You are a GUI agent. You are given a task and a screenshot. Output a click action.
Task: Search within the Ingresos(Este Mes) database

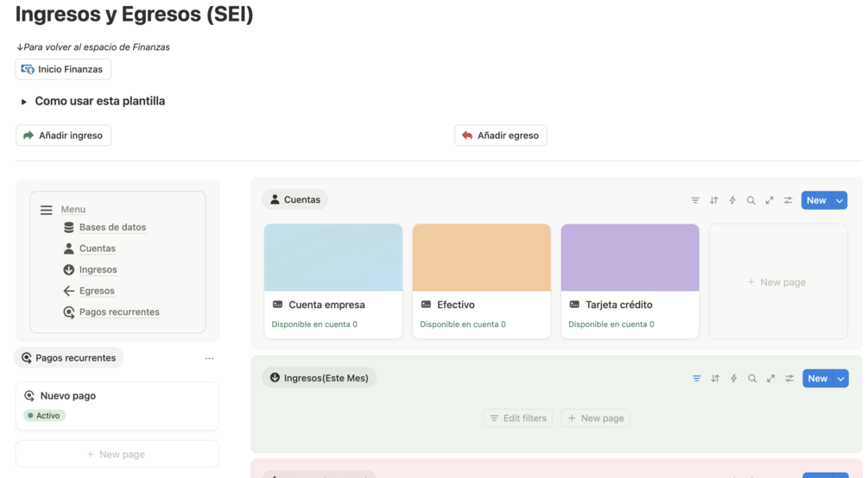[752, 379]
